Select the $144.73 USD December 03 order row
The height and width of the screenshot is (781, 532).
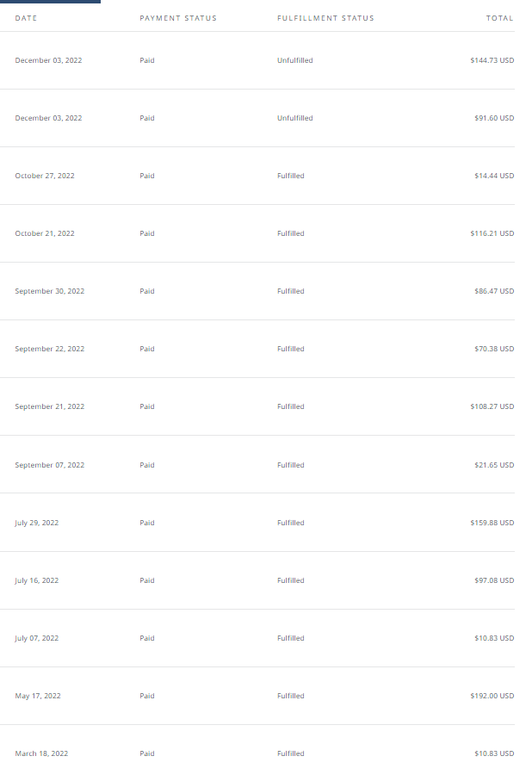point(257,60)
